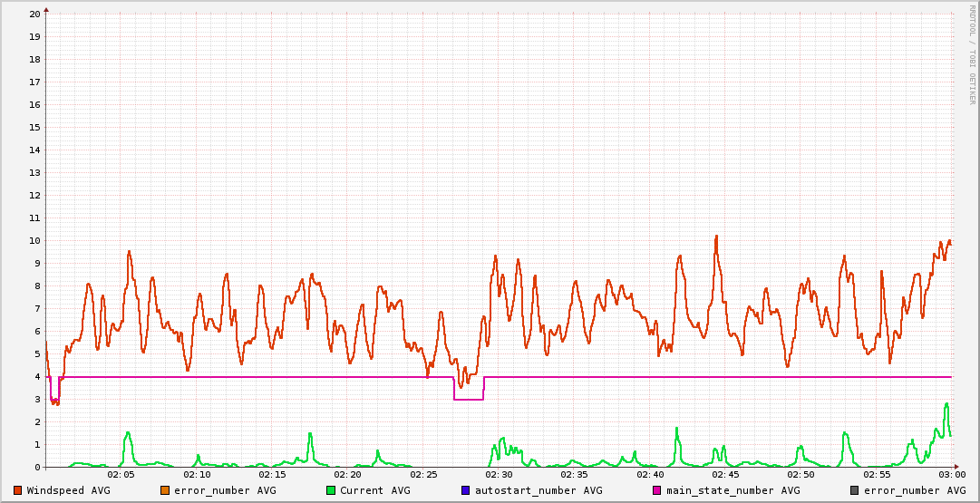Click the dark grey error_number AVG swatch
The height and width of the screenshot is (503, 980).
(855, 490)
